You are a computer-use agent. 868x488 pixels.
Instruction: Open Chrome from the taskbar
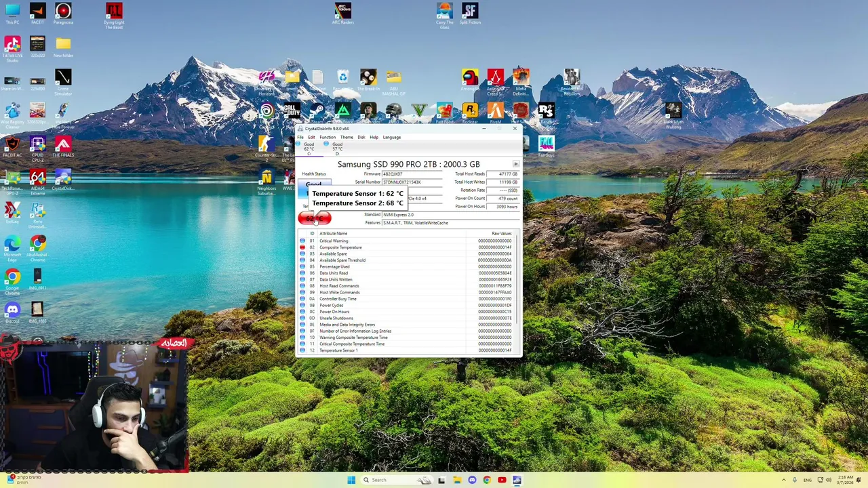click(487, 480)
